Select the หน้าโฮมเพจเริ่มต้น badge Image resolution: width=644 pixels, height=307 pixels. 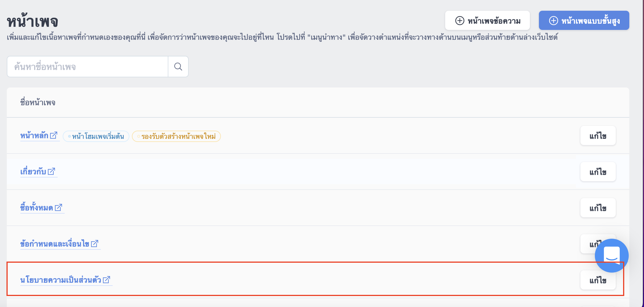click(x=96, y=136)
